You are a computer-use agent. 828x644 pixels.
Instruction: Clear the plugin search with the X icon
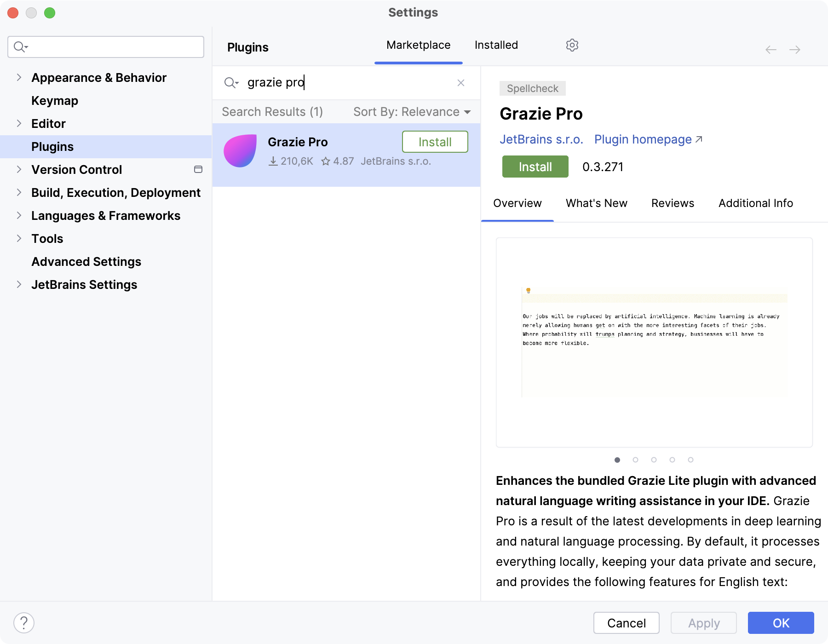[461, 83]
